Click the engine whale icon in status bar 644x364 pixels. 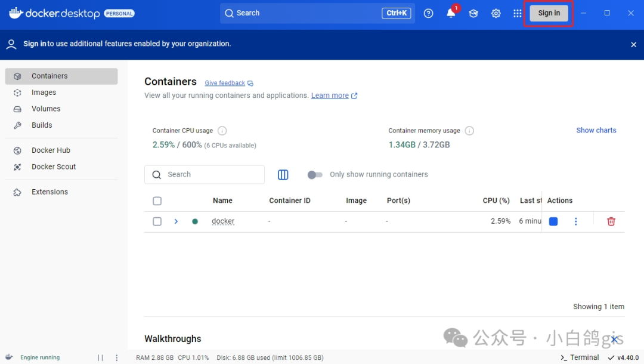9,357
